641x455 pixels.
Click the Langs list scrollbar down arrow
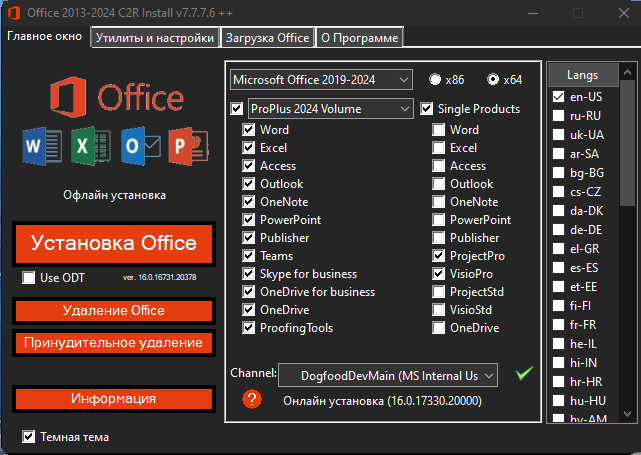628,414
